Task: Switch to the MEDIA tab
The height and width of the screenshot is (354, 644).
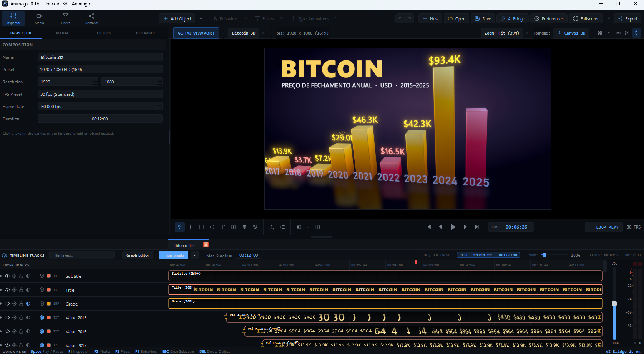Action: point(62,33)
